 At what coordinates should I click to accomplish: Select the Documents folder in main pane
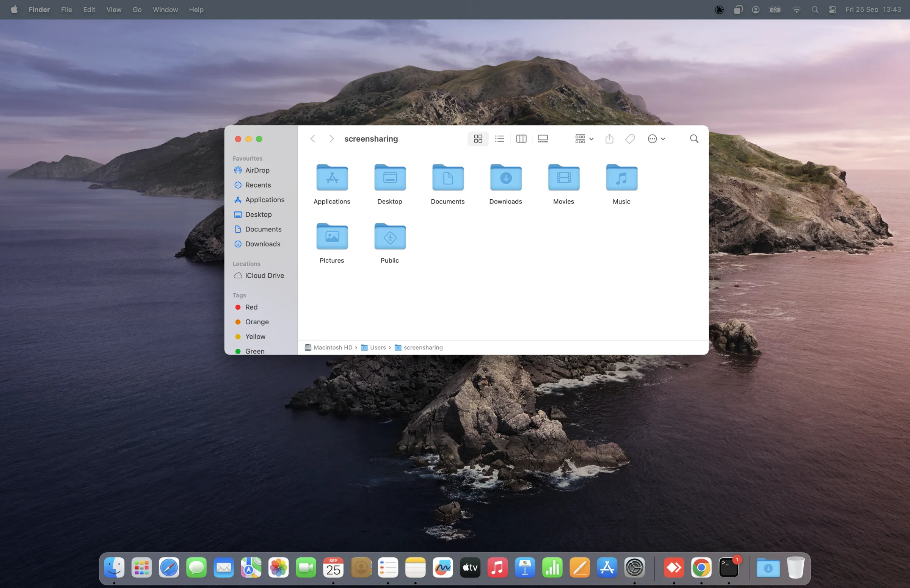point(448,177)
